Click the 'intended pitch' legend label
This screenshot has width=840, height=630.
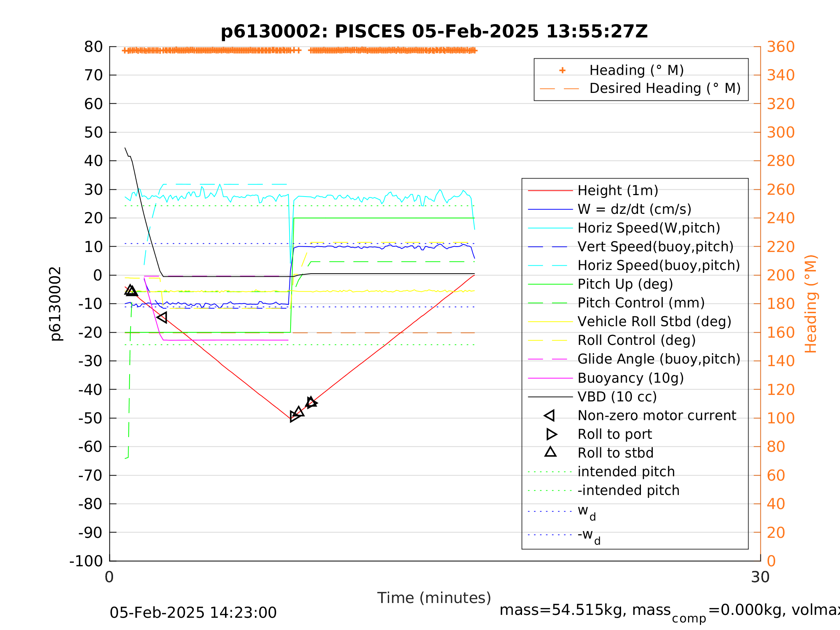pyautogui.click(x=626, y=472)
